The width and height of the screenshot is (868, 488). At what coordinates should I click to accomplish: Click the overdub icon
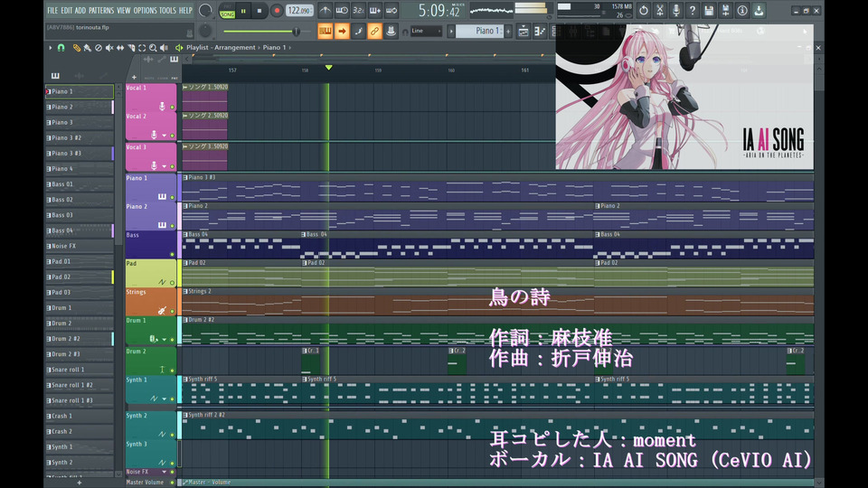click(x=375, y=10)
